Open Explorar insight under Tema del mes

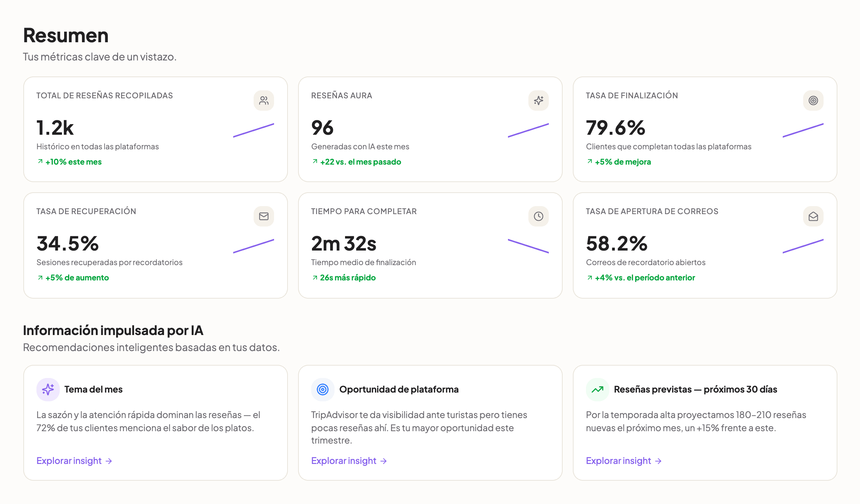(74, 461)
